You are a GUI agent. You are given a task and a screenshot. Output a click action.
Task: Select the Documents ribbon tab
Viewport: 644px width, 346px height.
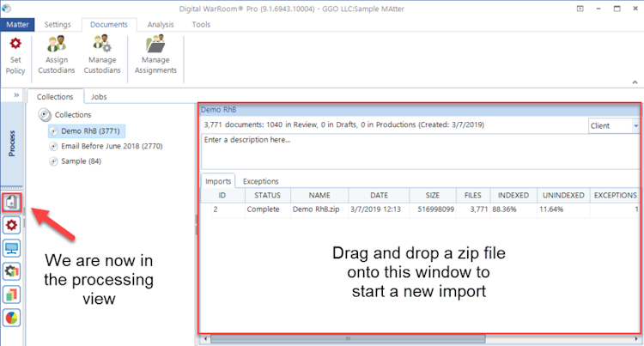click(x=109, y=25)
